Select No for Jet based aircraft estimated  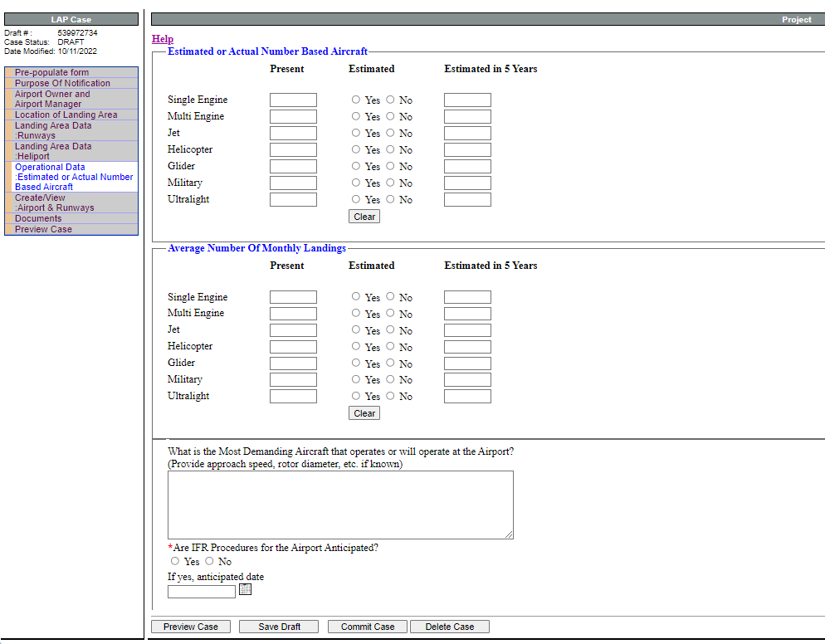(390, 133)
